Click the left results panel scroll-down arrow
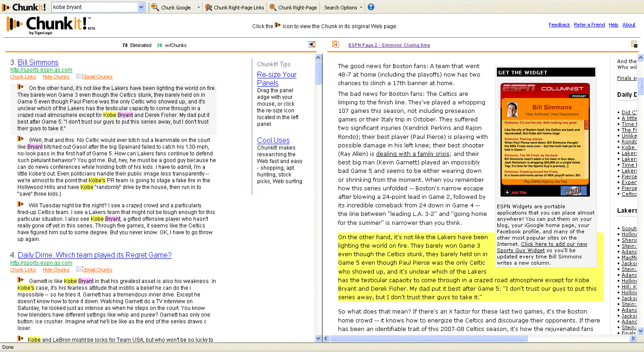The image size is (644, 352). click(x=318, y=339)
